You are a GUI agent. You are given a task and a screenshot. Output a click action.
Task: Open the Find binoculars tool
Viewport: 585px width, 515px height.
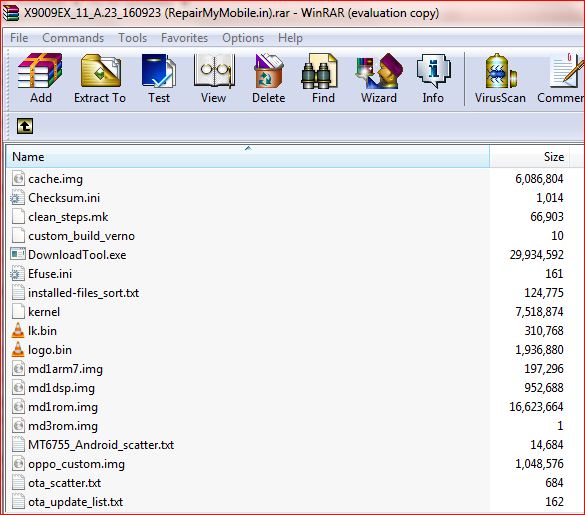tap(323, 78)
